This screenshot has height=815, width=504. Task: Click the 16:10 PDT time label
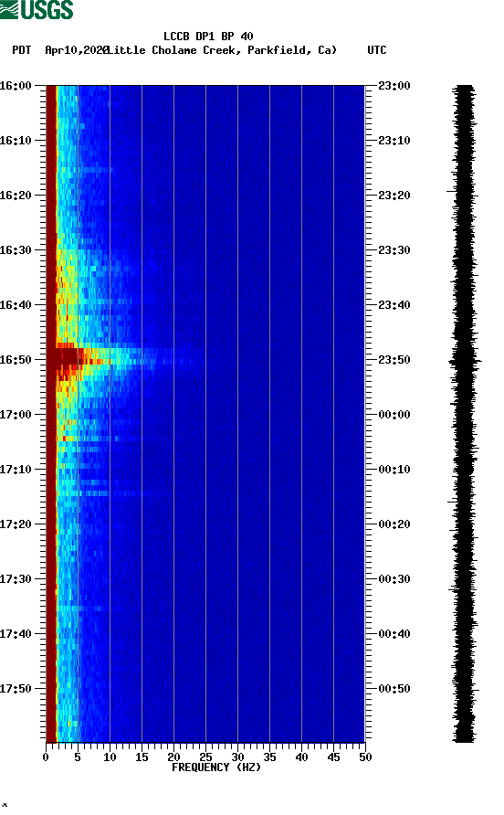pyautogui.click(x=16, y=141)
